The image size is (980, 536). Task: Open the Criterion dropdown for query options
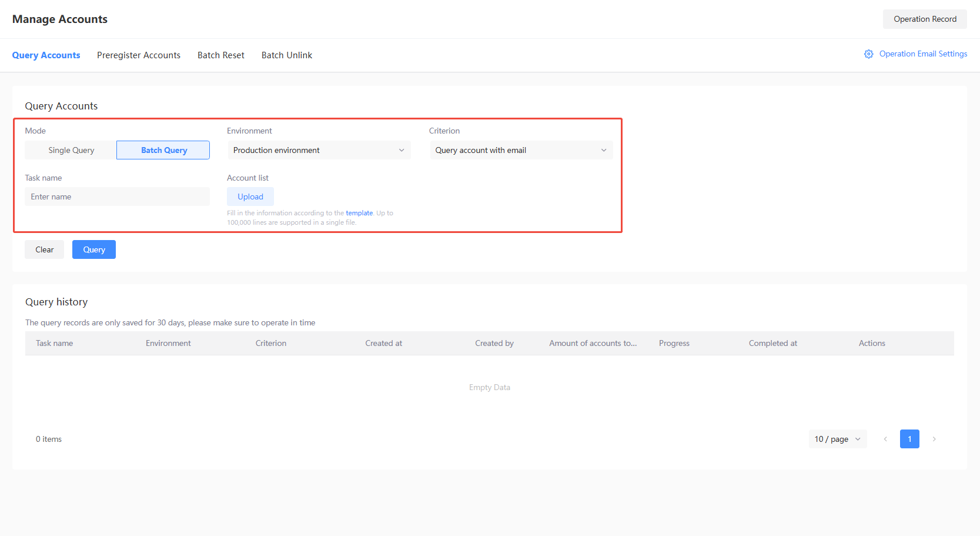click(520, 150)
